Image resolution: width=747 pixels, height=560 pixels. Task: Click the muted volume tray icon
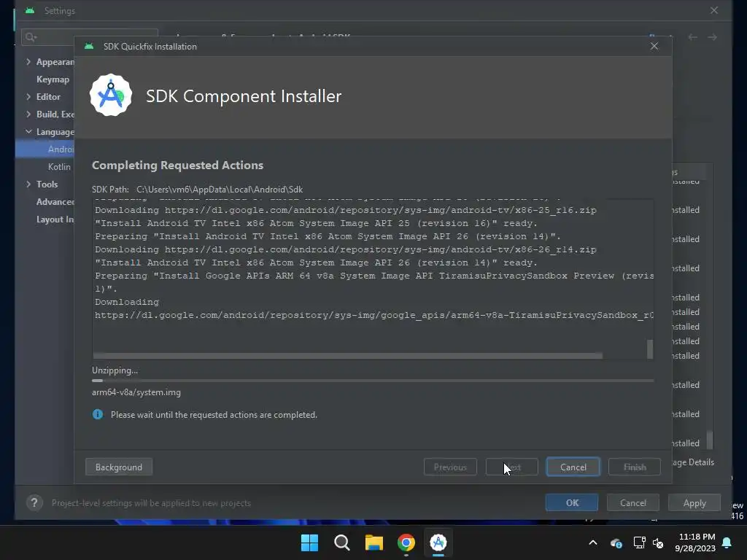[658, 542]
